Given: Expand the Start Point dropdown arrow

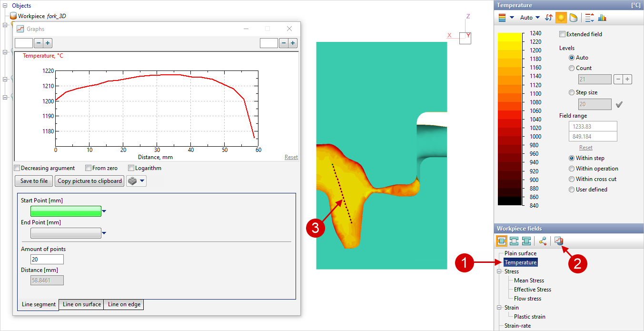Looking at the screenshot, I should pos(104,211).
